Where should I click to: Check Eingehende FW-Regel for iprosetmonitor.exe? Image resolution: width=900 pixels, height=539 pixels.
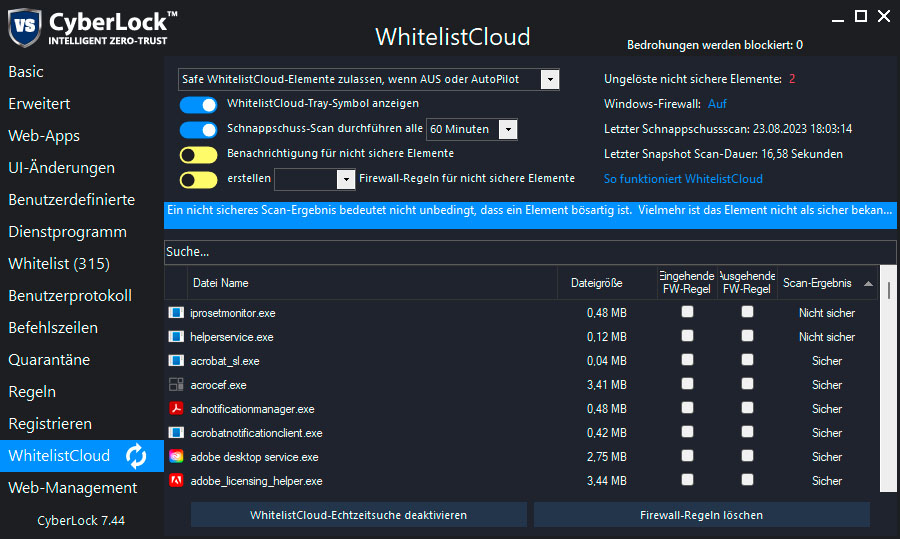pos(687,312)
